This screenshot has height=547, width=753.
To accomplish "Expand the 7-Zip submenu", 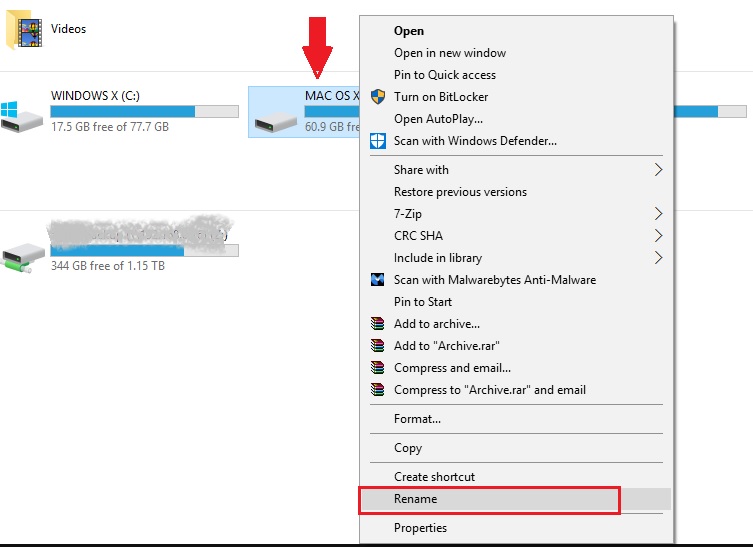I will 658,214.
